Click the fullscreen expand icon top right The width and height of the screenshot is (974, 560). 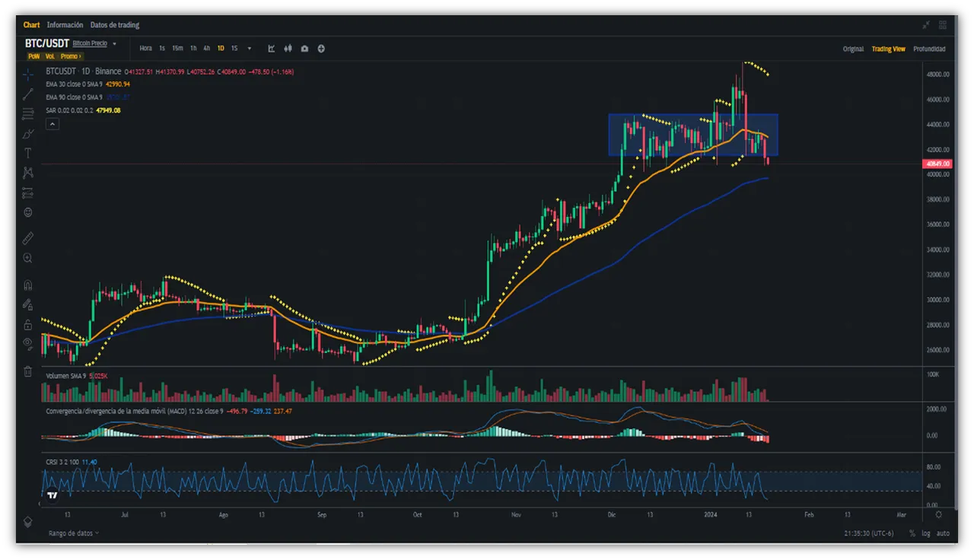pyautogui.click(x=926, y=25)
